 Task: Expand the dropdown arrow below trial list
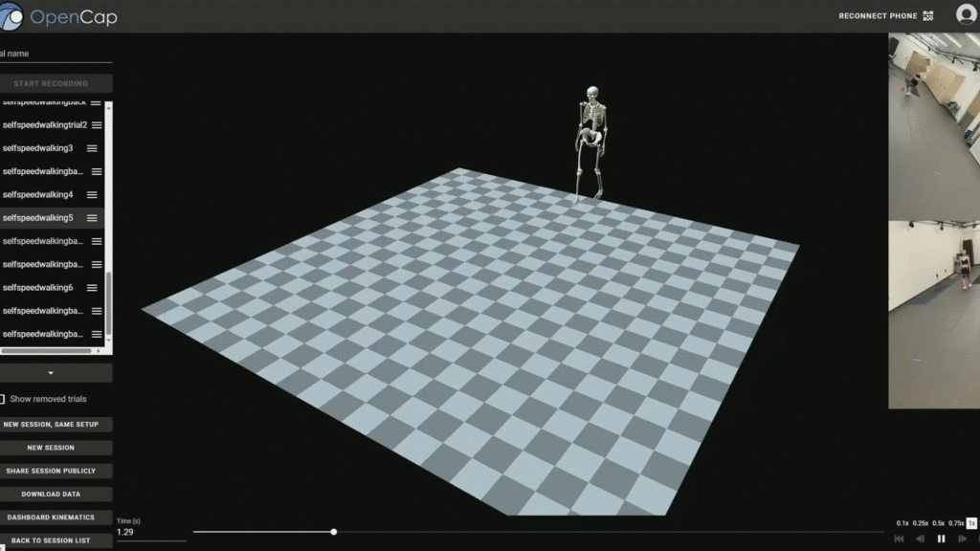click(x=51, y=373)
